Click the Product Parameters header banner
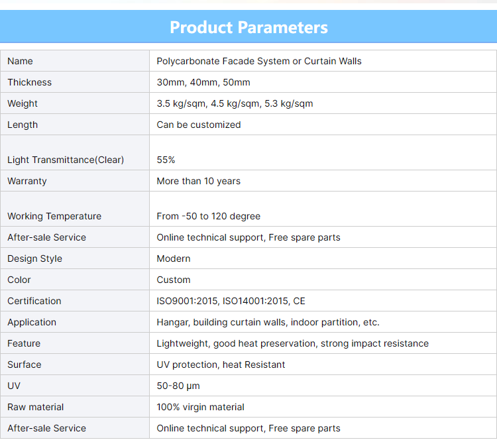Viewport: 497px width, 448px height. coord(248,27)
